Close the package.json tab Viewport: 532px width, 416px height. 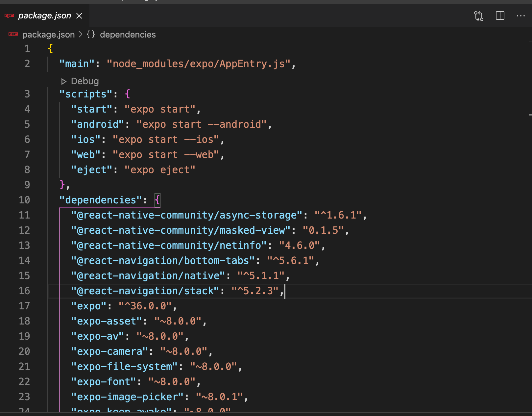pyautogui.click(x=79, y=16)
